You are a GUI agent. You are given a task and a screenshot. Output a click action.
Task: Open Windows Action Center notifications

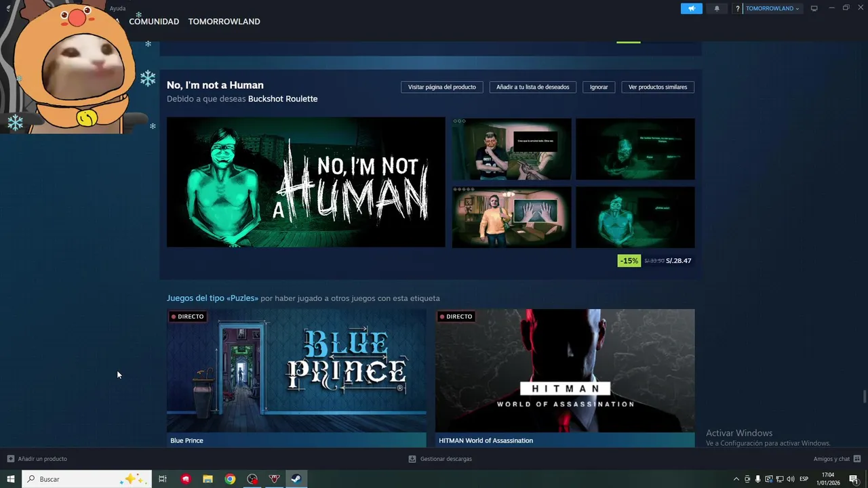click(x=854, y=479)
